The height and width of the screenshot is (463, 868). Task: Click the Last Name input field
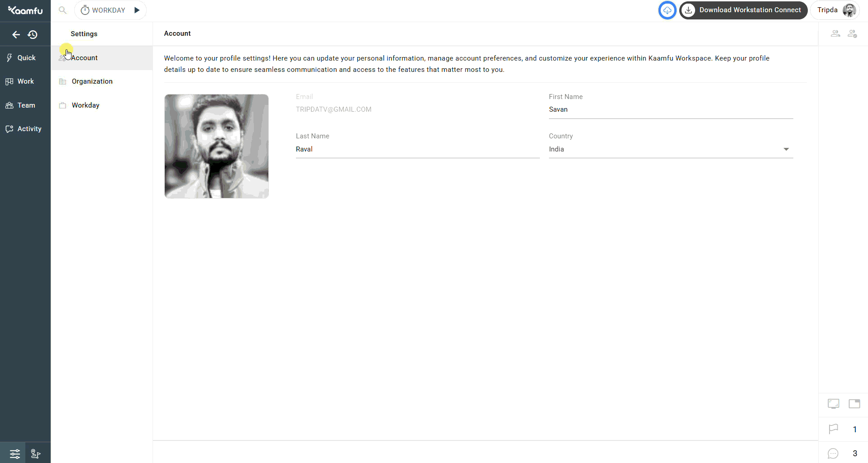point(417,149)
